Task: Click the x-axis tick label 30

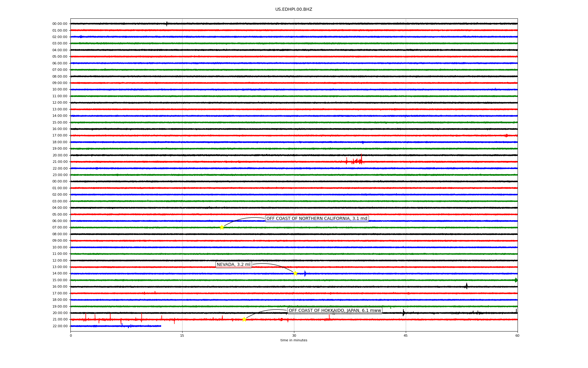Action: (294, 335)
